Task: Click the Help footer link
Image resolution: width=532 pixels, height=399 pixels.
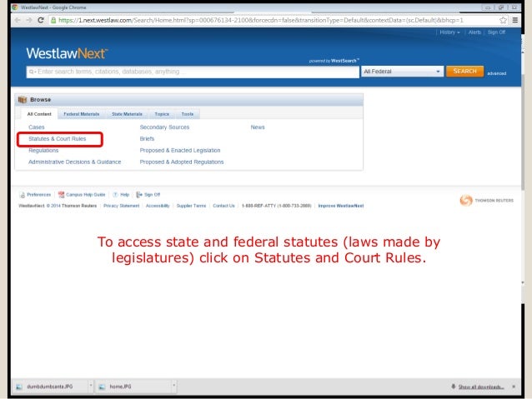Action: coord(125,195)
